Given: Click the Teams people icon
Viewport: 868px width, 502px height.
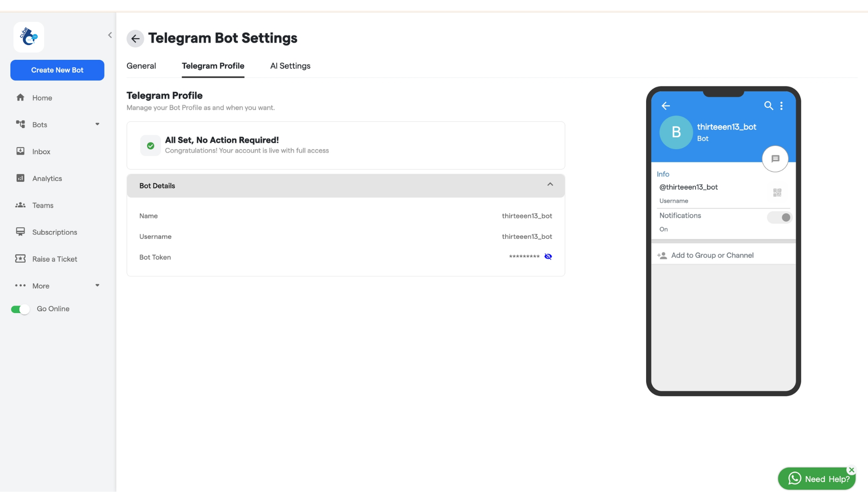Looking at the screenshot, I should tap(20, 205).
